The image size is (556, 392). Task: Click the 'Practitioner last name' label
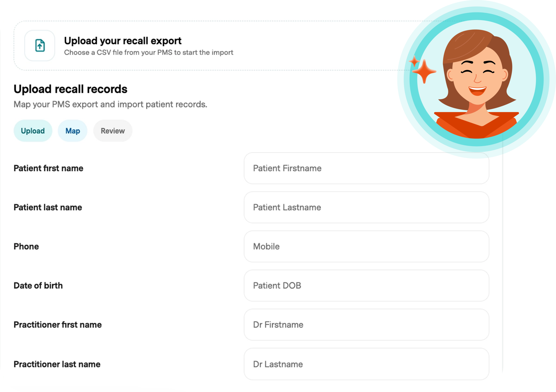tap(57, 364)
